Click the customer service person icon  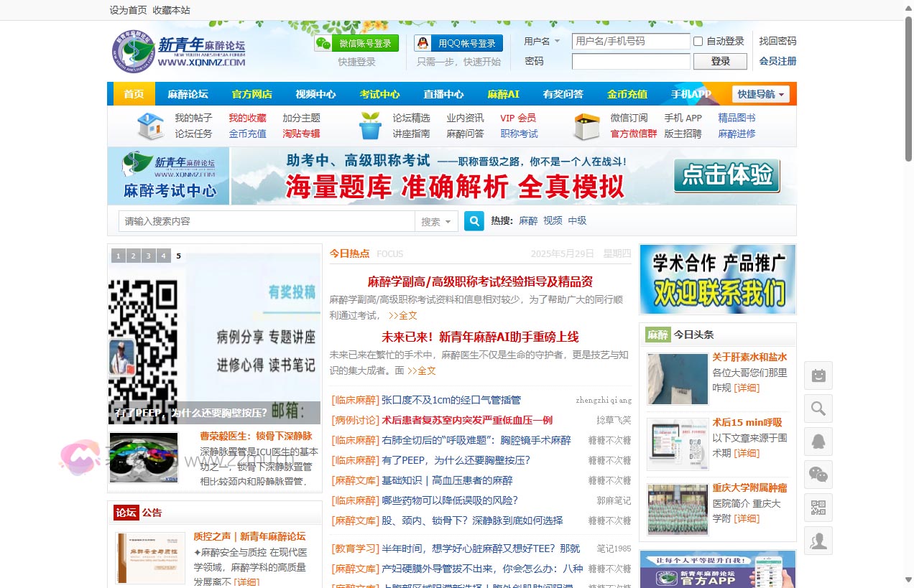818,541
